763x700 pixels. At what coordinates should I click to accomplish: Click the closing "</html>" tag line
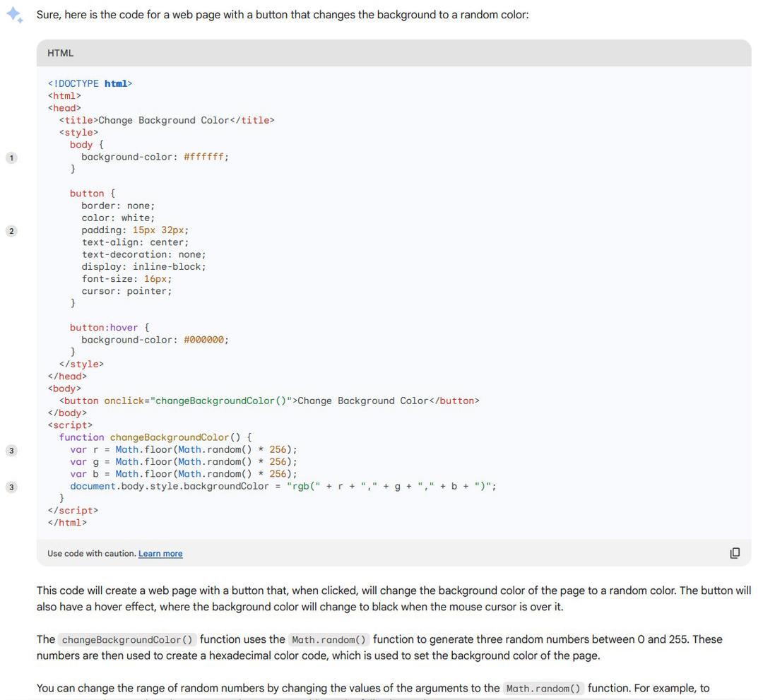67,523
